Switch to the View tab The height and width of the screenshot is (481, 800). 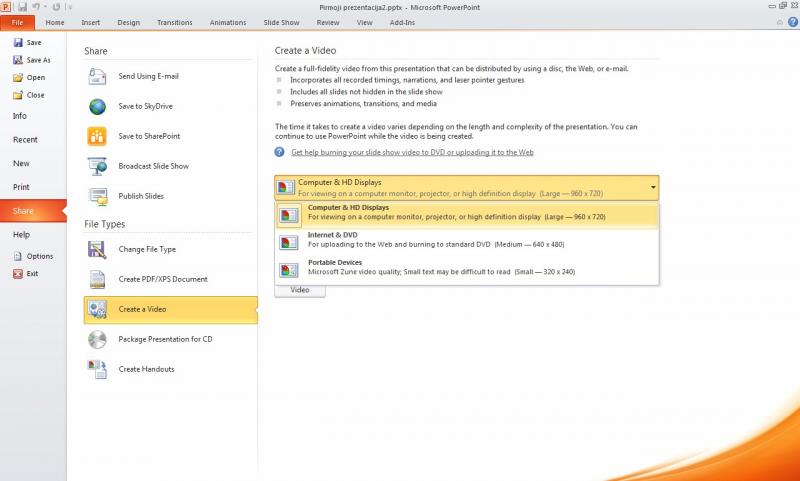pos(364,22)
